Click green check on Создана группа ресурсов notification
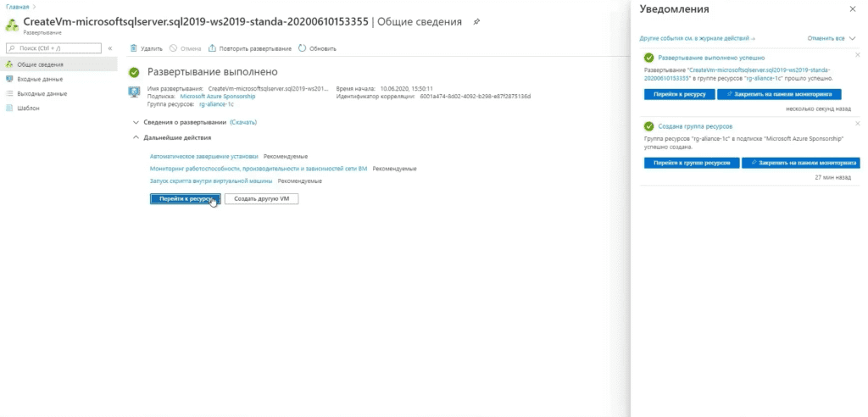 [x=649, y=126]
